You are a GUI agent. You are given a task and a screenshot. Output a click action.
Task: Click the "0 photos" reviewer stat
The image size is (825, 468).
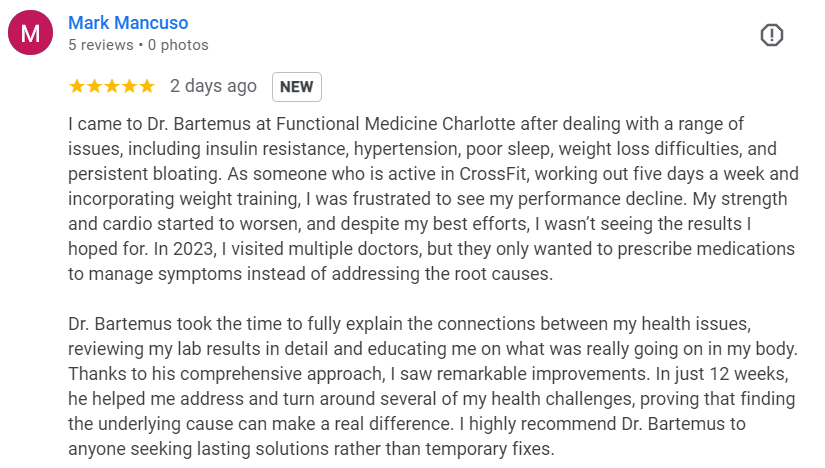click(x=178, y=45)
